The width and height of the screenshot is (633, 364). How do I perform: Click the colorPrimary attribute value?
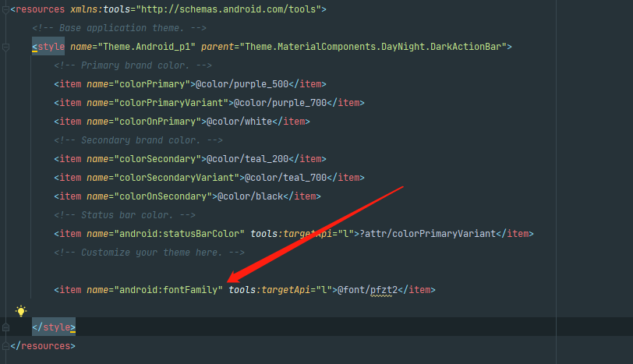coord(152,84)
